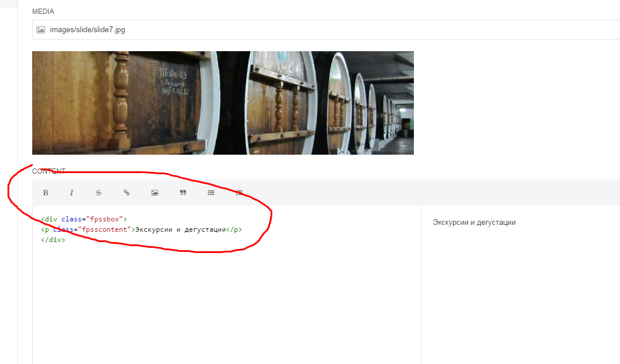The width and height of the screenshot is (620, 364).
Task: Create an unordered bullet list
Action: click(211, 193)
